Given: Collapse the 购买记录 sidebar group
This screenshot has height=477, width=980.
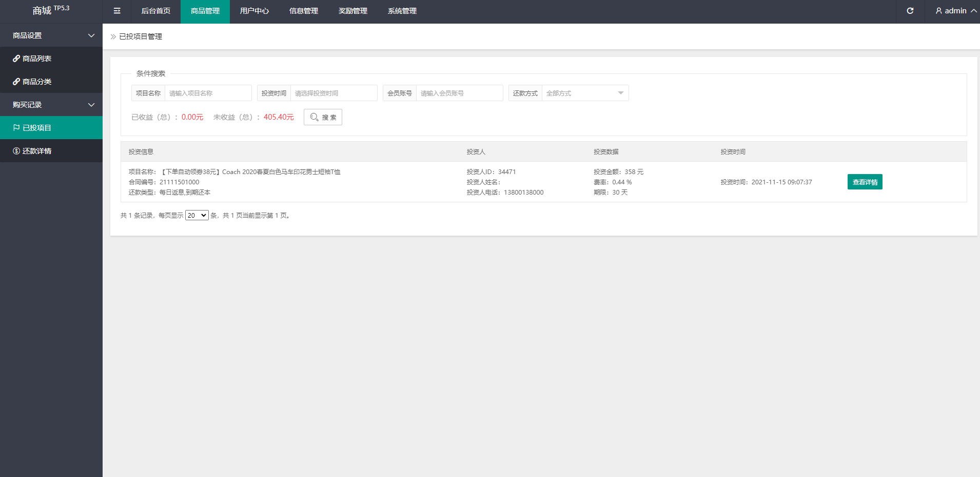Looking at the screenshot, I should (91, 105).
